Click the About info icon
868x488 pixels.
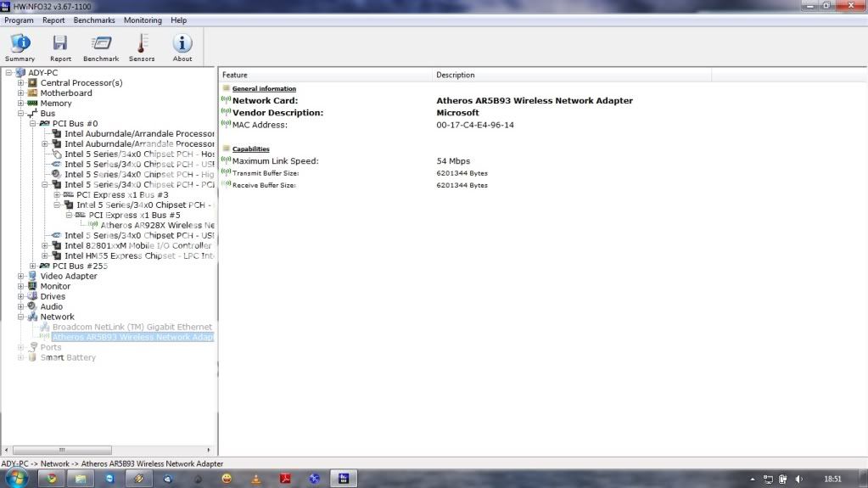tap(182, 47)
